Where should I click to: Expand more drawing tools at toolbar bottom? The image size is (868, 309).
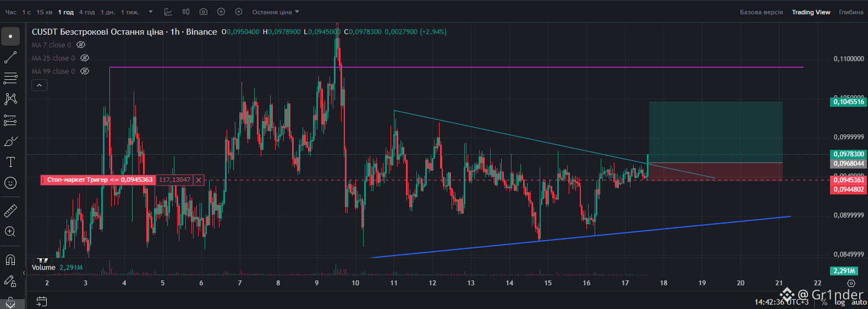[10, 303]
